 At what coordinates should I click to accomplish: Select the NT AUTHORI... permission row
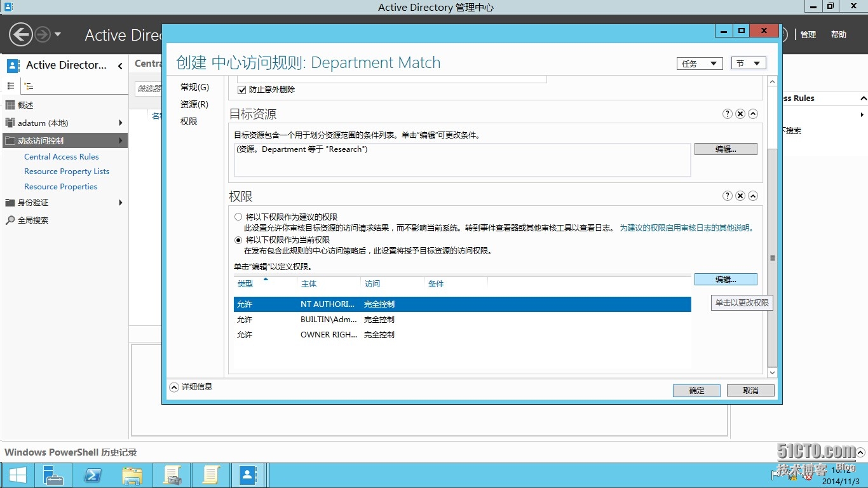point(463,304)
